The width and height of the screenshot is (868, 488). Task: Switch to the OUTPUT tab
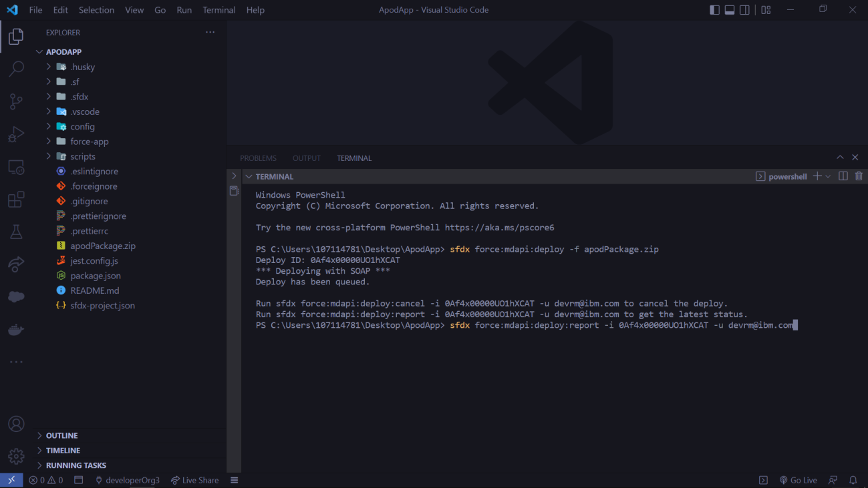[306, 158]
